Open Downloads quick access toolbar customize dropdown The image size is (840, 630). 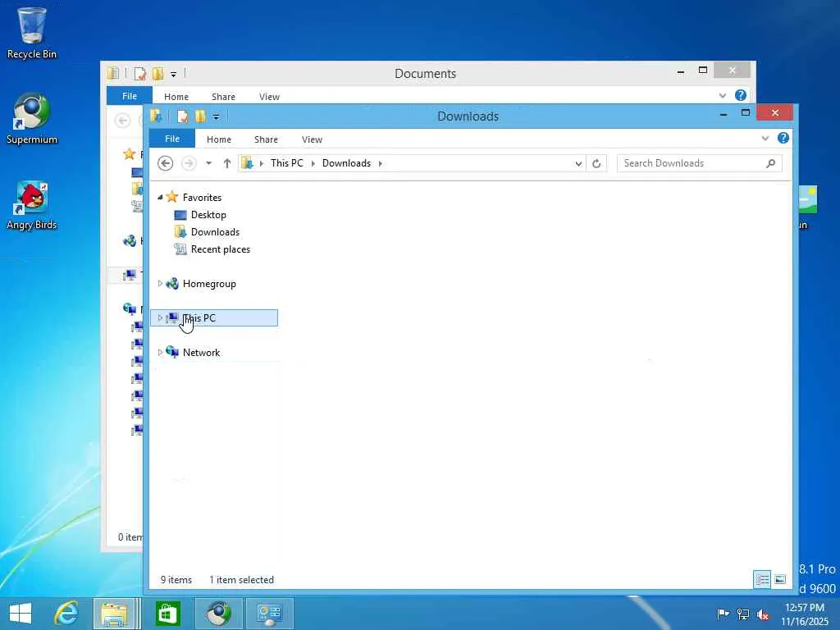pyautogui.click(x=216, y=116)
